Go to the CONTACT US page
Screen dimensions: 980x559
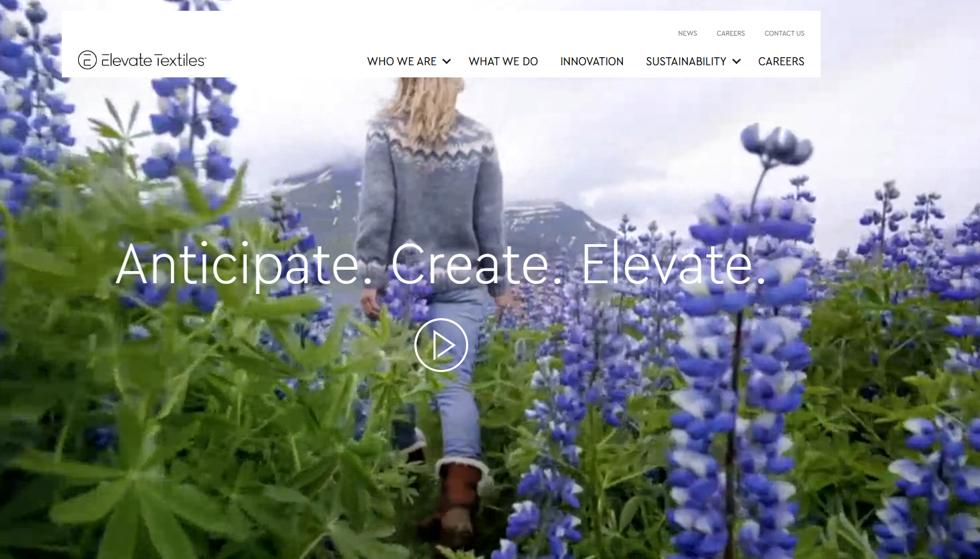click(x=784, y=33)
